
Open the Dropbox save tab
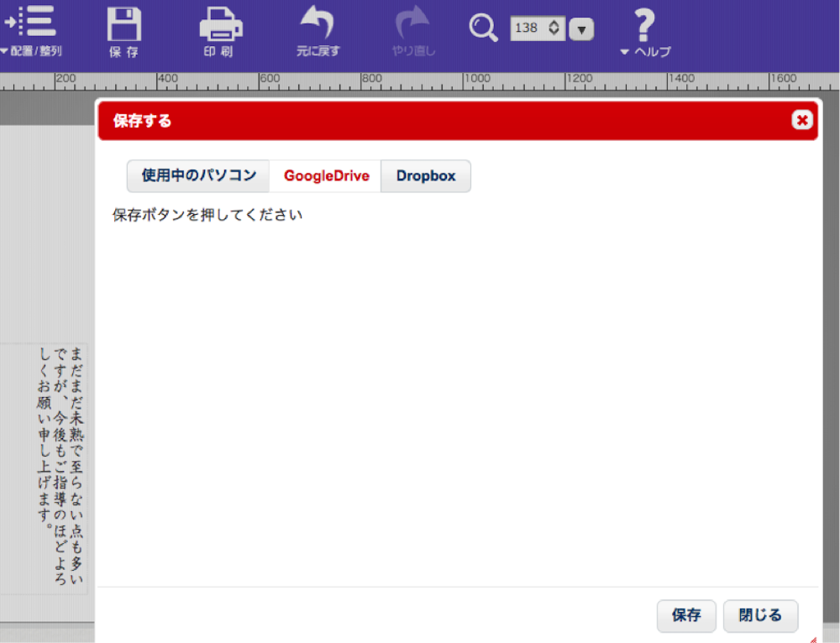point(425,175)
